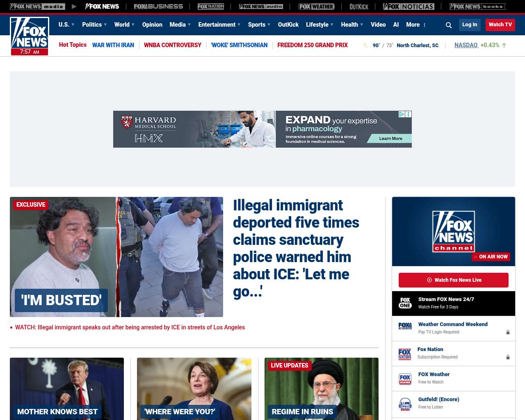Open REGIME IN RUINS live updates thumbnail
525x420 pixels.
[322, 389]
